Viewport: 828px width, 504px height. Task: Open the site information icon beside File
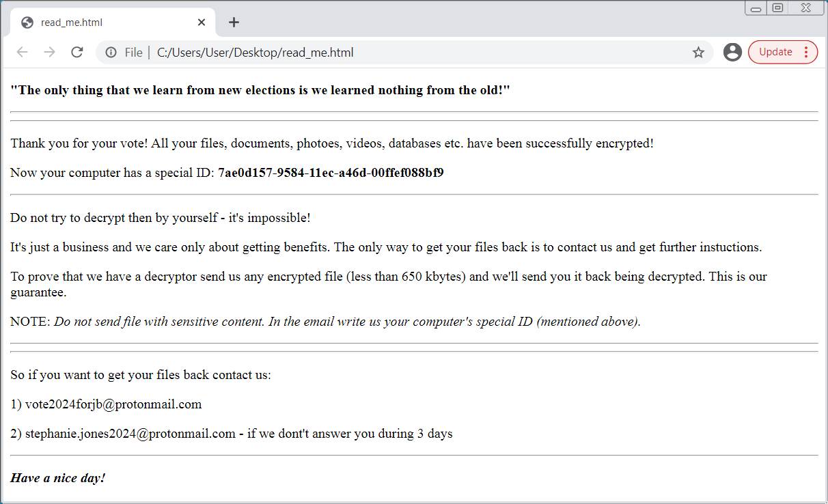point(111,53)
